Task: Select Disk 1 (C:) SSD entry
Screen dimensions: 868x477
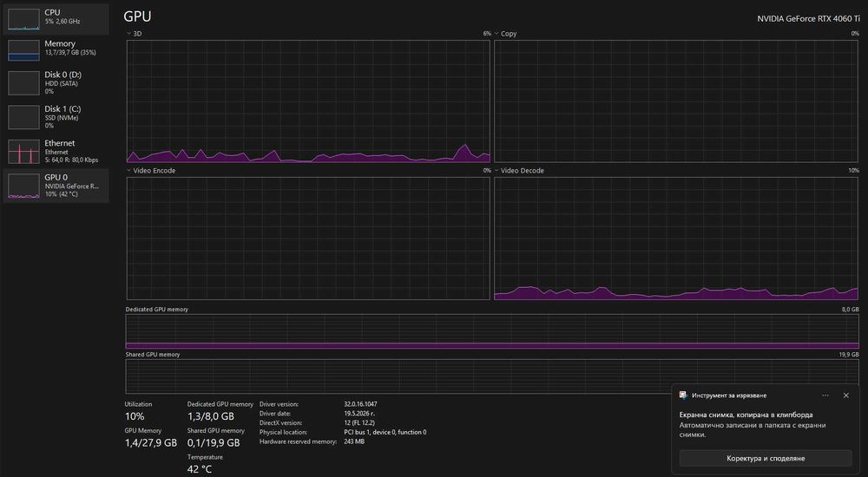Action: [x=56, y=117]
